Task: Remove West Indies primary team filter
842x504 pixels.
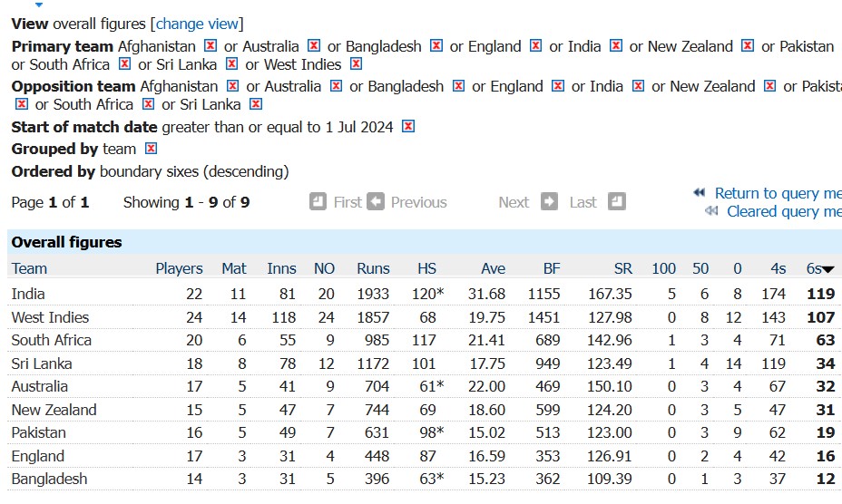Action: (356, 64)
